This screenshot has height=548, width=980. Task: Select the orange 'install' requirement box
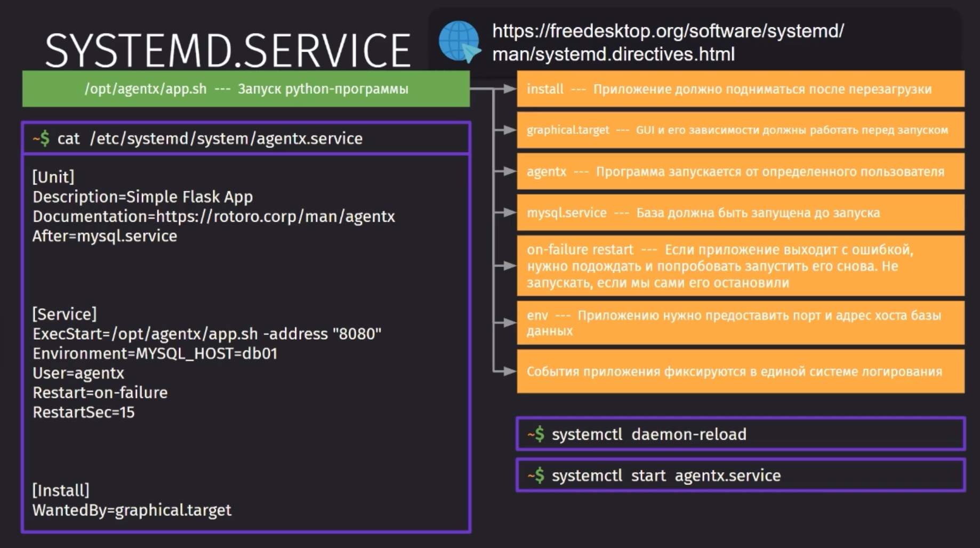pyautogui.click(x=741, y=89)
